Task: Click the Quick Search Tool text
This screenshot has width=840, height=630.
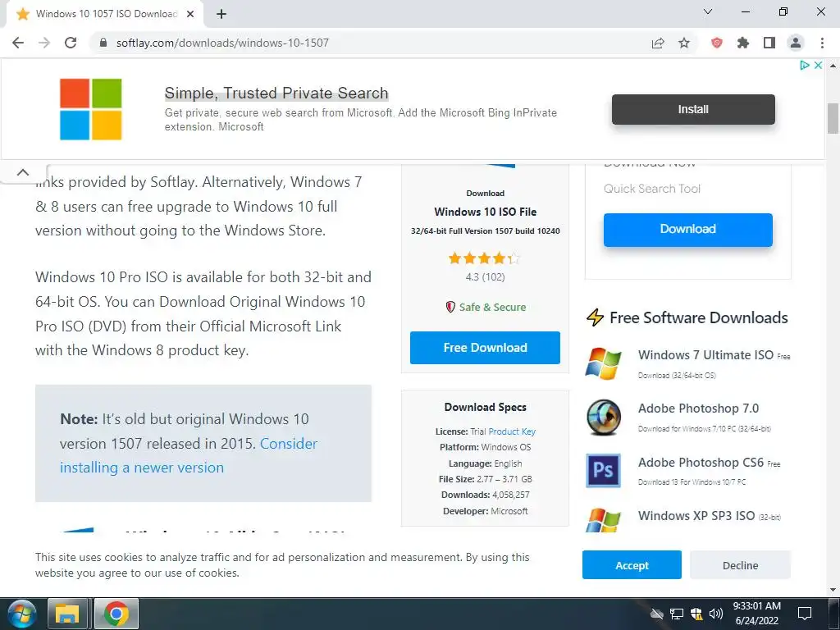Action: click(652, 189)
